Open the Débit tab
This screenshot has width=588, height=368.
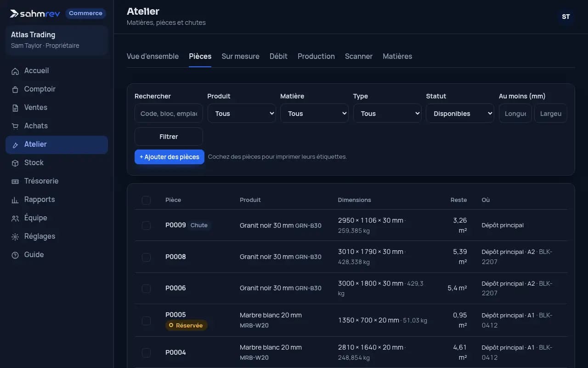coord(278,56)
